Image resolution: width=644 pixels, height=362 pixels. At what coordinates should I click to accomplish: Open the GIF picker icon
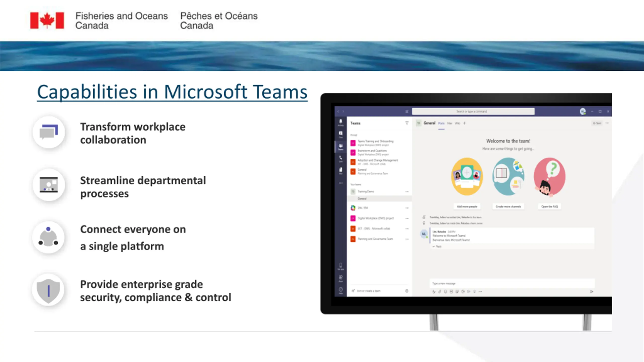pyautogui.click(x=451, y=292)
